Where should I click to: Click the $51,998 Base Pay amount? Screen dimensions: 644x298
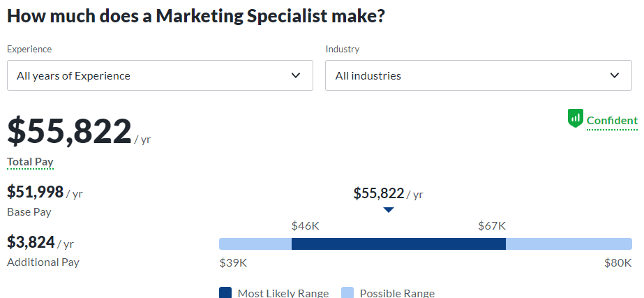click(36, 192)
